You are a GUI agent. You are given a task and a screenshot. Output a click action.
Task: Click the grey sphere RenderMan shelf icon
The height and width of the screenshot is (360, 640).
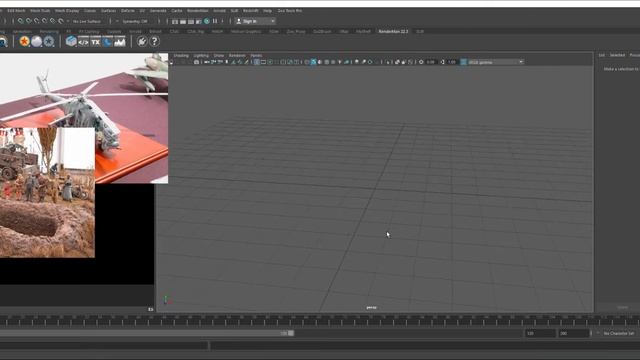[x=37, y=41]
